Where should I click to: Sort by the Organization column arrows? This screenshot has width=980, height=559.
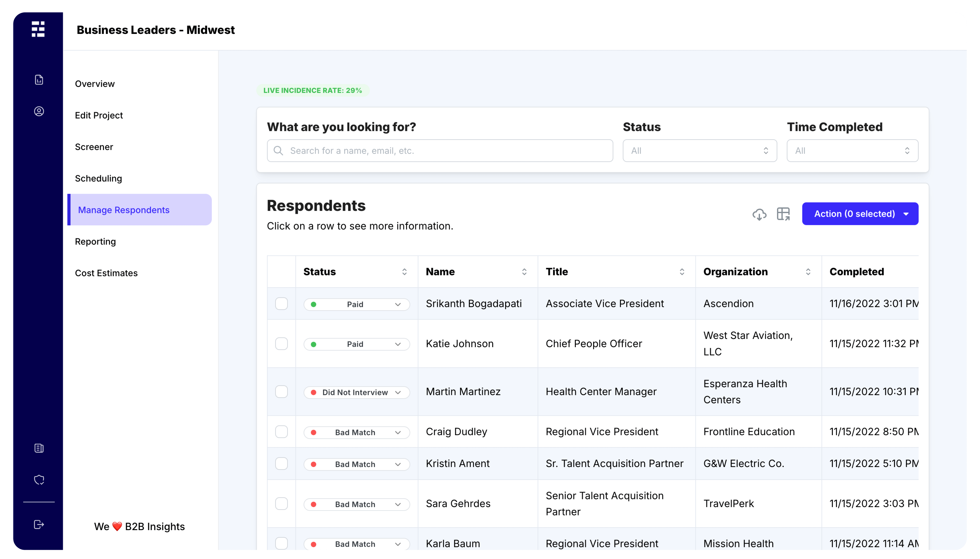(808, 272)
